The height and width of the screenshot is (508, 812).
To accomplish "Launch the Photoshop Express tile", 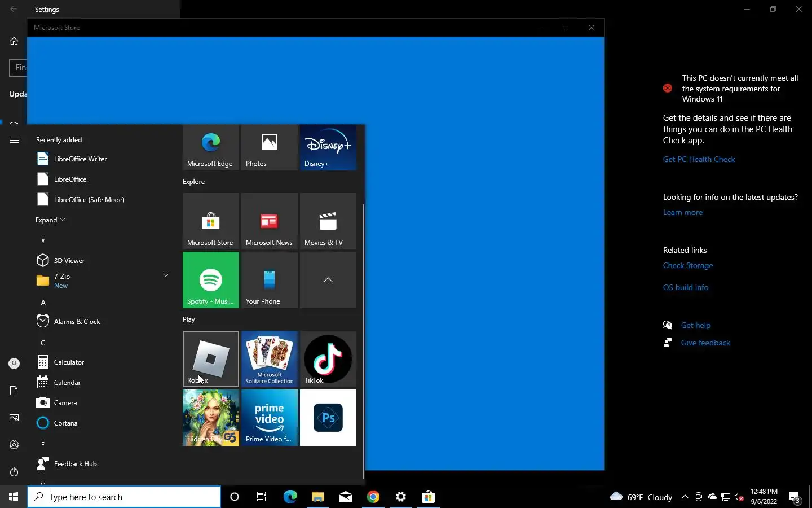I will [328, 418].
